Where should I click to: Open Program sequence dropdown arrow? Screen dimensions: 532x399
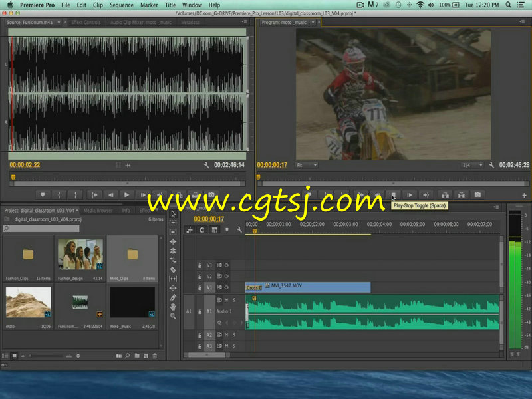[313, 23]
